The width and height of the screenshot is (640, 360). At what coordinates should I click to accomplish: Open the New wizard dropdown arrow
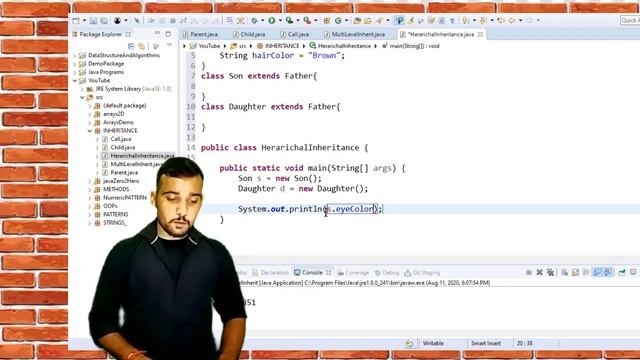[84, 20]
